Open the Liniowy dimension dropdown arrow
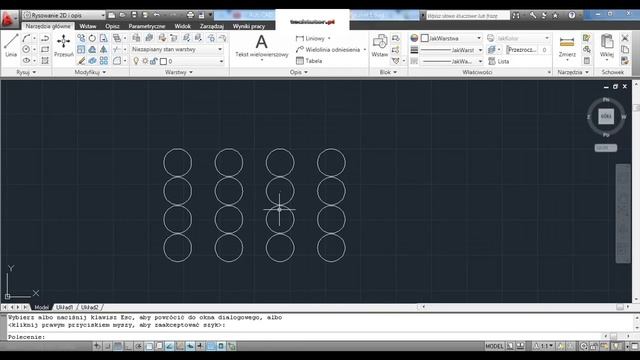 pyautogui.click(x=329, y=38)
